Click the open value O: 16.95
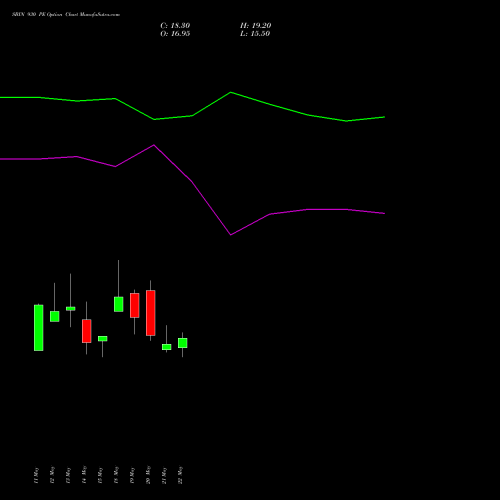The height and width of the screenshot is (500, 500). 175,34
